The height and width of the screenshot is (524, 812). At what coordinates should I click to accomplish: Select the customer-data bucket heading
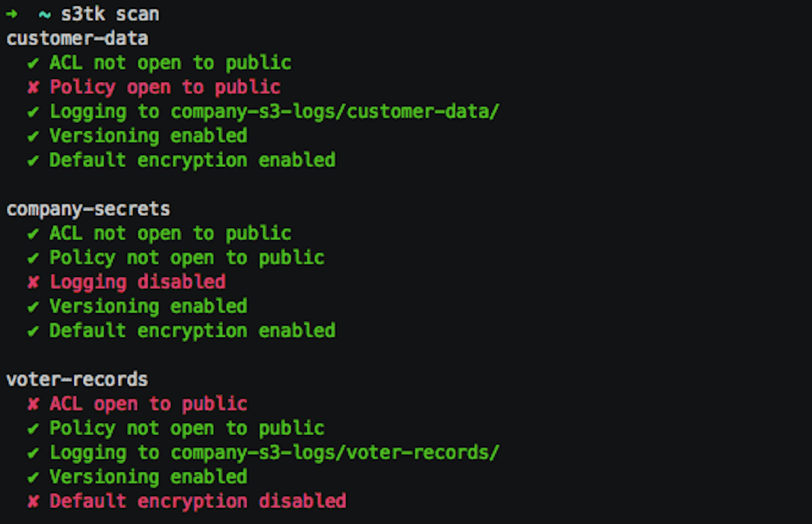[77, 38]
